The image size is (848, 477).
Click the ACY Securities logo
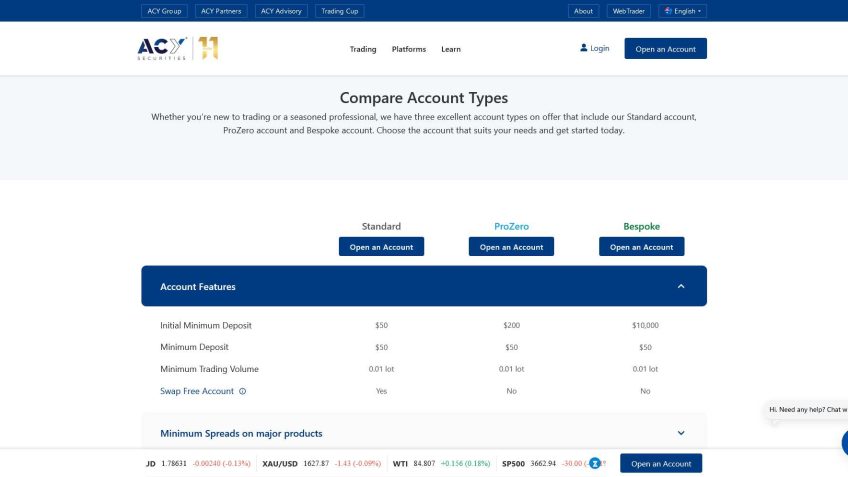point(162,48)
